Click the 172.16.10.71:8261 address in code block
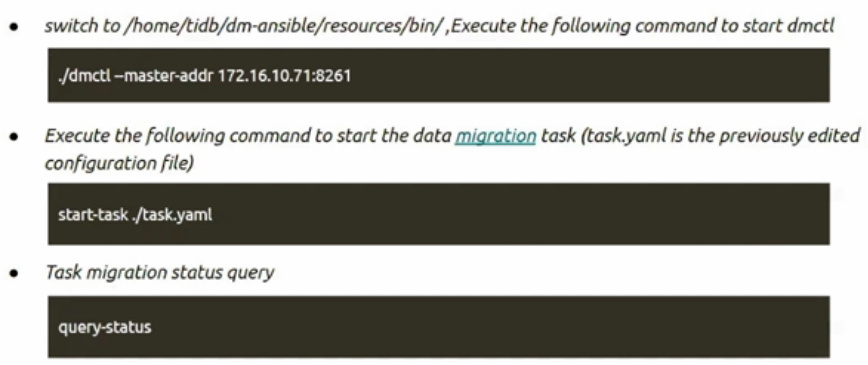This screenshot has width=868, height=365. tap(285, 75)
